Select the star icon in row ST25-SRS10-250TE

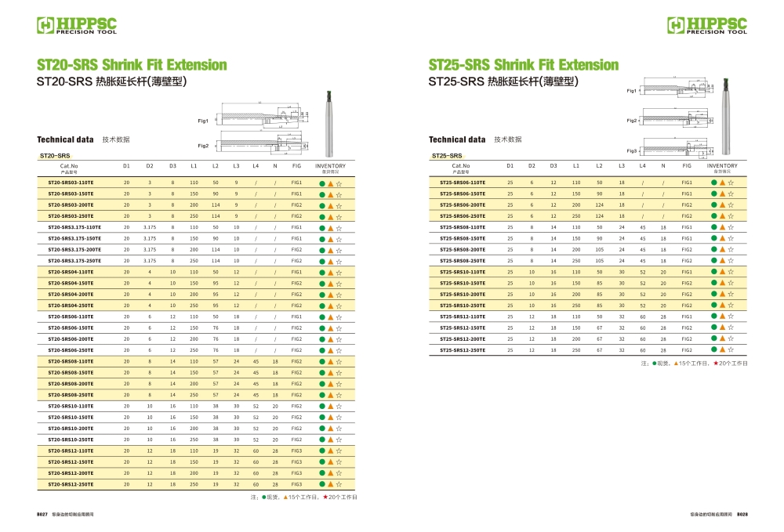pos(731,306)
